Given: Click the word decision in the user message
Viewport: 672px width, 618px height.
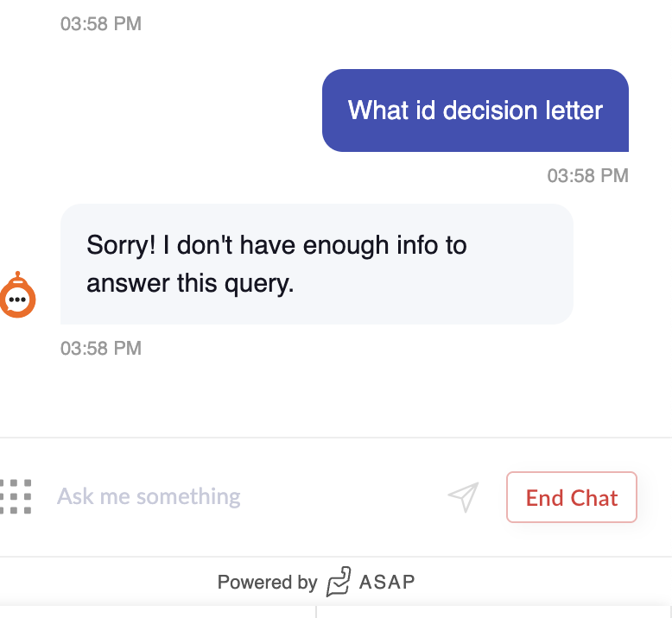Looking at the screenshot, I should [x=490, y=110].
